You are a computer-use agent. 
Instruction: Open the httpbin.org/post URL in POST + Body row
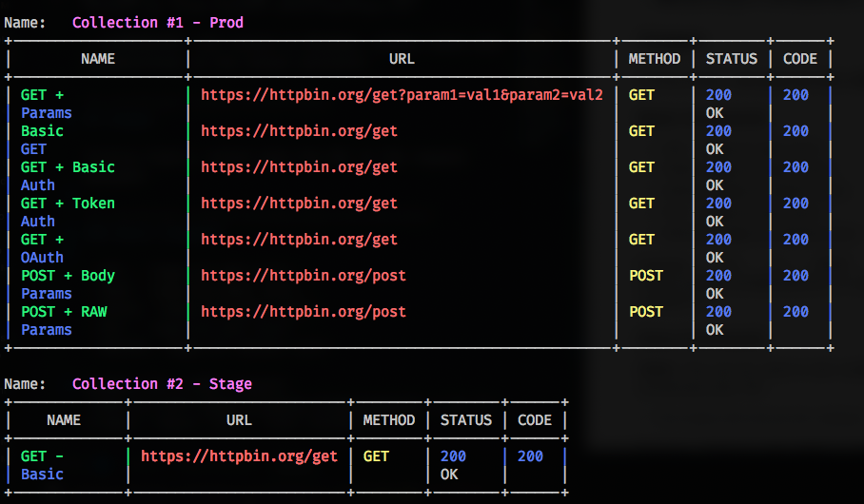coord(303,276)
